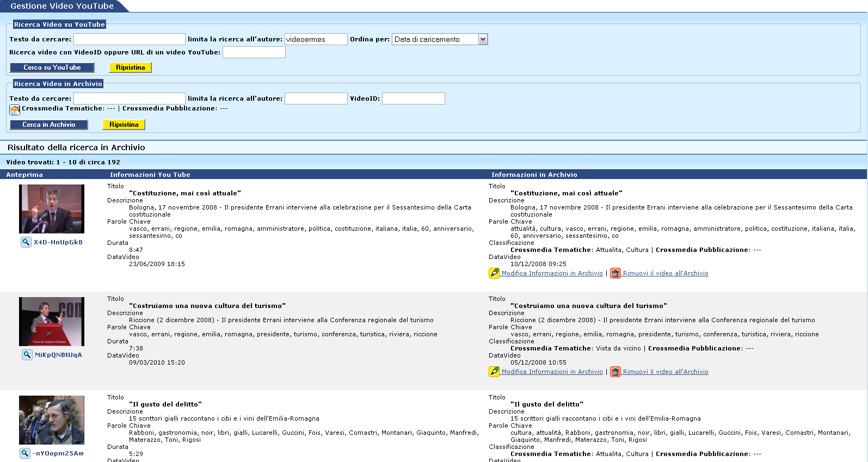Click the trash icon for "Costruiamo" video
868x462 pixels.
click(615, 372)
